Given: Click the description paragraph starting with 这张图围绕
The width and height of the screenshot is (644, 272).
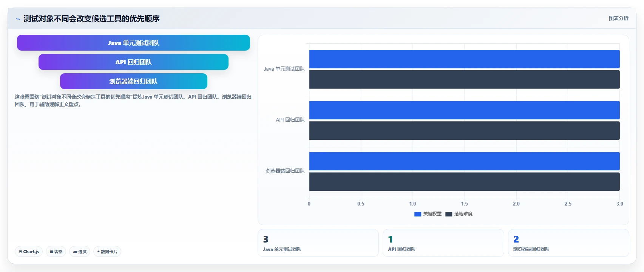Looking at the screenshot, I should point(133,100).
